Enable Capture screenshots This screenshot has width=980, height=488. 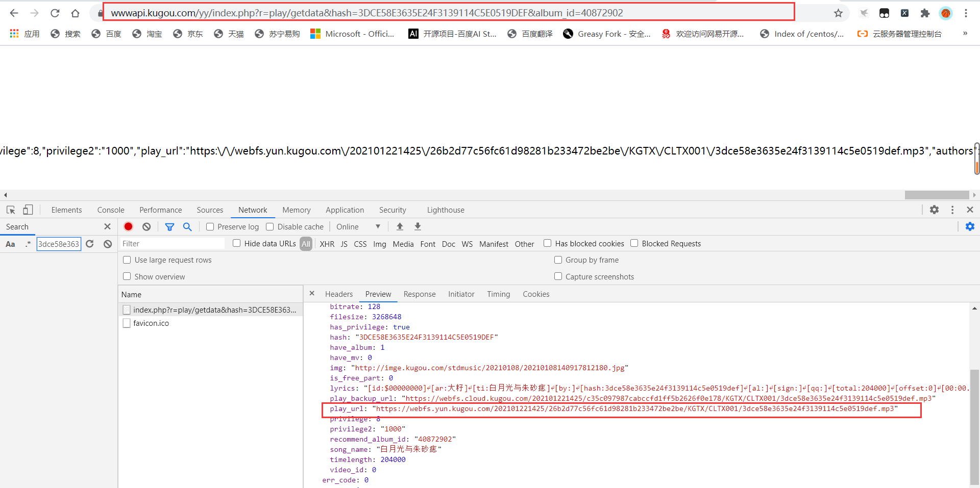pos(558,276)
